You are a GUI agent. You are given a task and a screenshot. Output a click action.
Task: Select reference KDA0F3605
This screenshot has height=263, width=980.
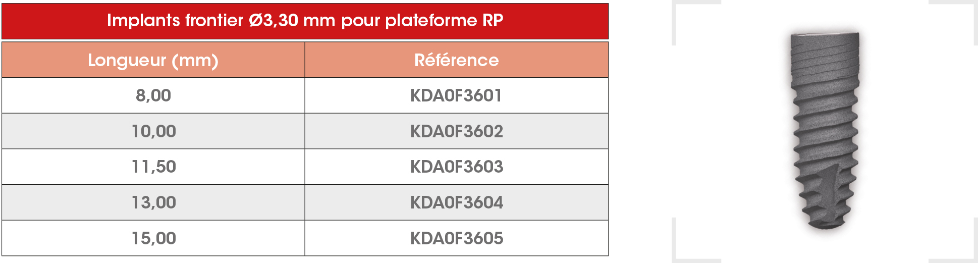[x=457, y=238]
